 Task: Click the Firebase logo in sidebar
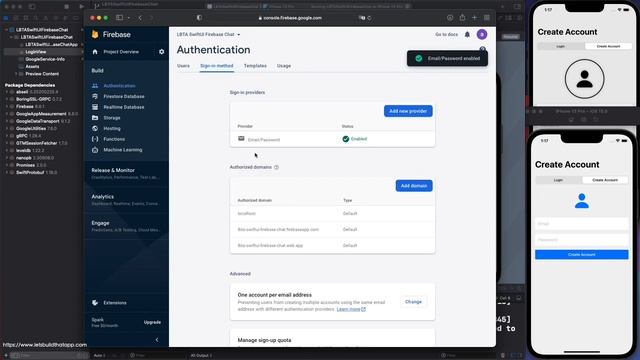click(x=111, y=35)
